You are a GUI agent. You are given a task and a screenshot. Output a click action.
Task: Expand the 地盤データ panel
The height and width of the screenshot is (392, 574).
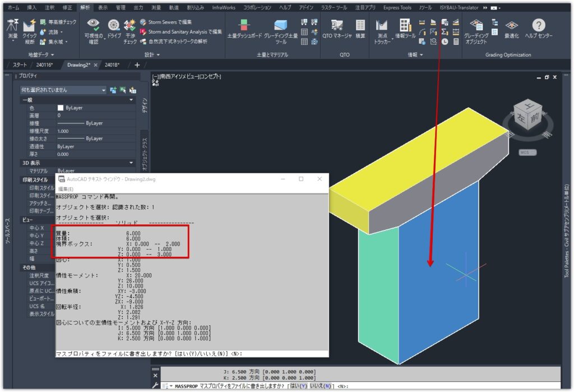click(x=41, y=54)
